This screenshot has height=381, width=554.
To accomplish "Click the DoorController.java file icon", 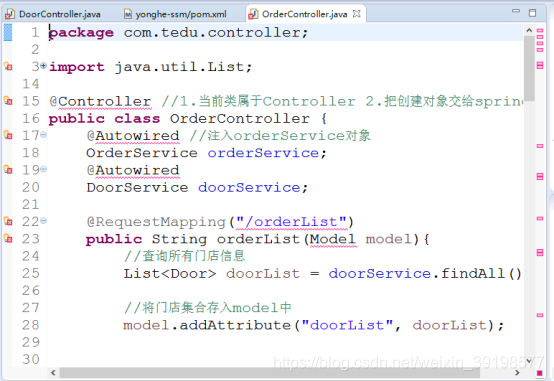I will 10,14.
